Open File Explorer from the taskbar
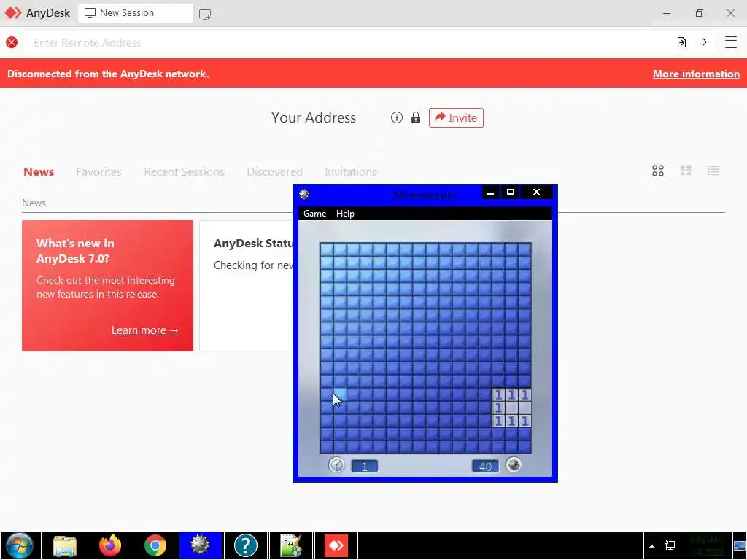The image size is (747, 560). (x=65, y=545)
